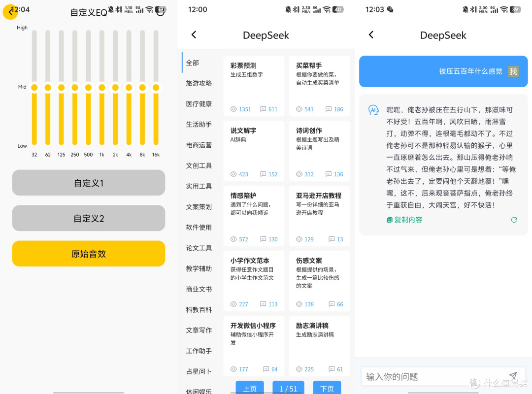
Task: Go back from the DeepSeek category list
Action: point(194,34)
